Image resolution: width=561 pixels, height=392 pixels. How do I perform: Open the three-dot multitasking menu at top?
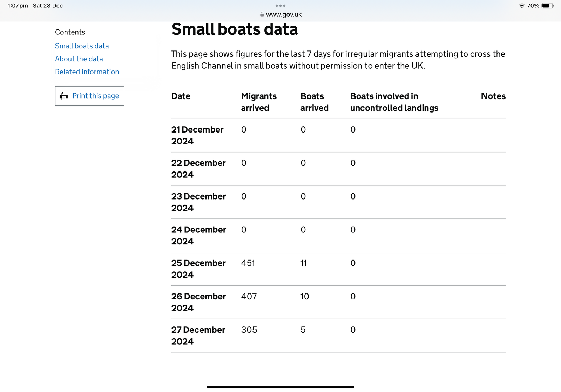(x=280, y=6)
